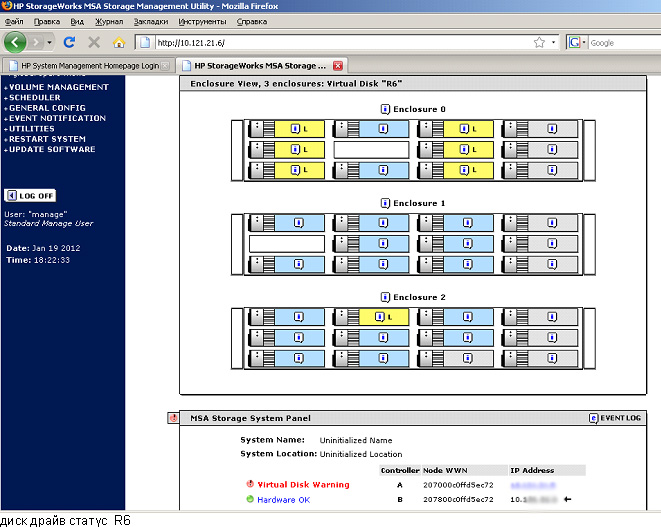Expand the Volume Management menu

[58, 87]
